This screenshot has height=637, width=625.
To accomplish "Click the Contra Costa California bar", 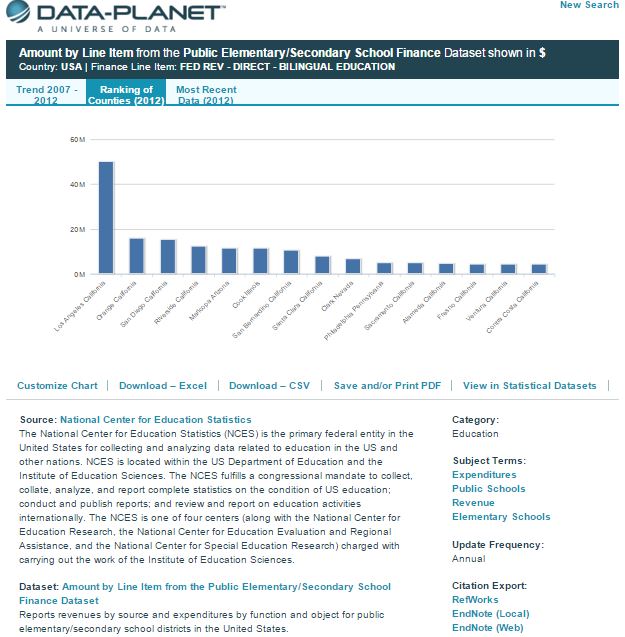I will click(x=539, y=269).
